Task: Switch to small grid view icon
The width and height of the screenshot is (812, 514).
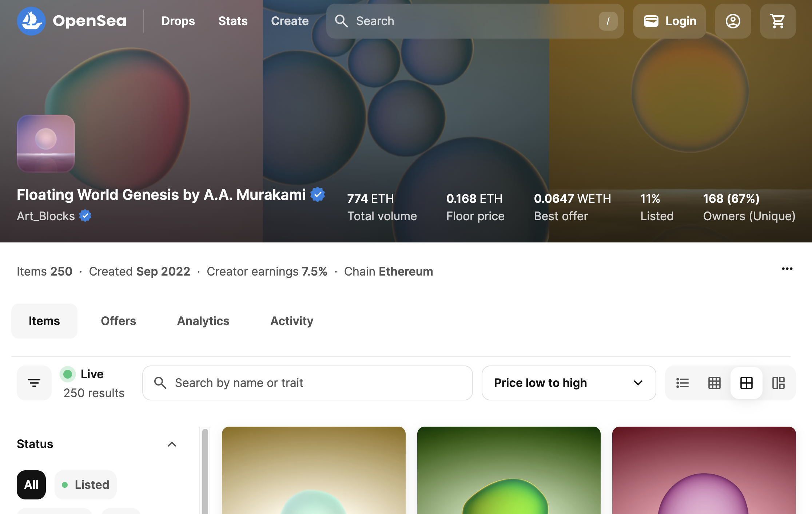Action: click(715, 383)
